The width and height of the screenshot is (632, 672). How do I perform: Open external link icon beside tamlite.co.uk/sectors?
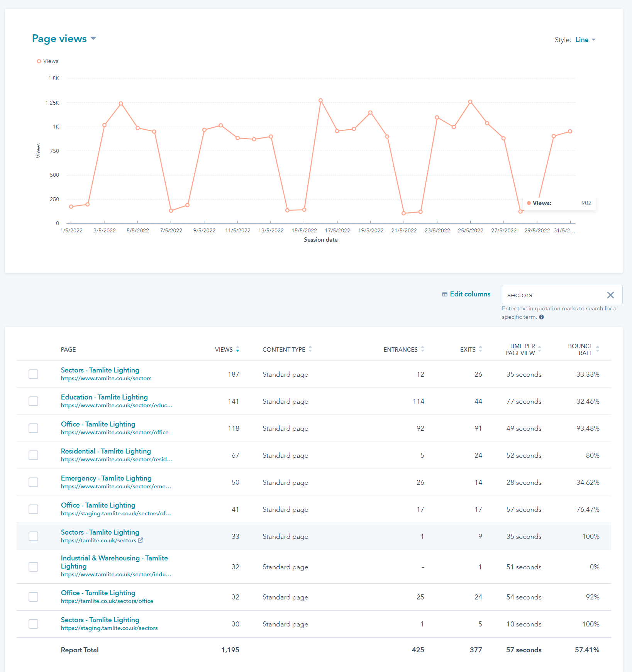[x=141, y=540]
